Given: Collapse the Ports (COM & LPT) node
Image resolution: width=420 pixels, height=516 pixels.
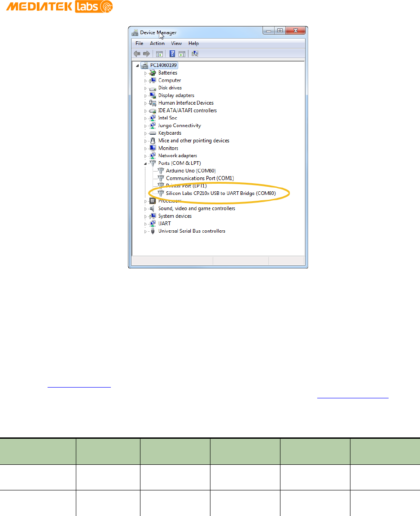Looking at the screenshot, I should [145, 163].
